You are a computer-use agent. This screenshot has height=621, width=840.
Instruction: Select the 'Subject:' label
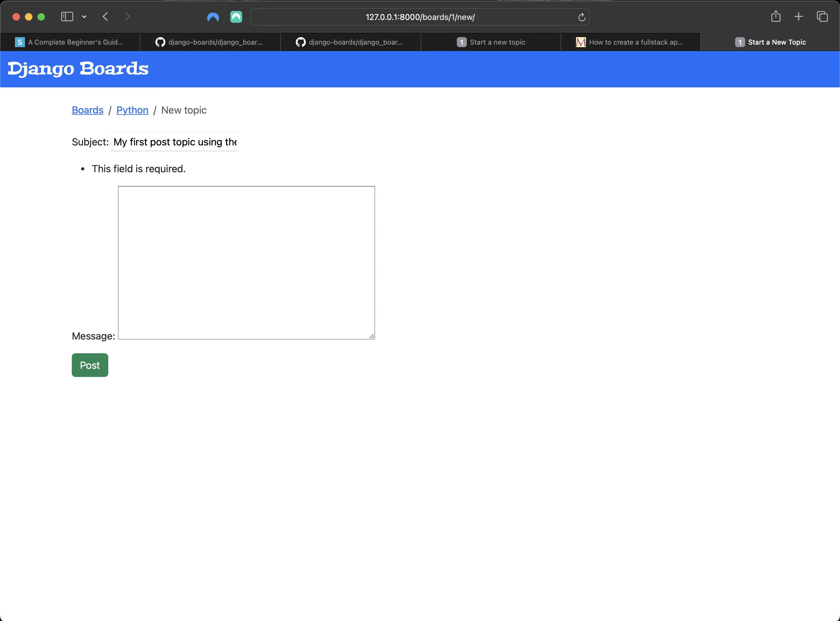pyautogui.click(x=90, y=142)
